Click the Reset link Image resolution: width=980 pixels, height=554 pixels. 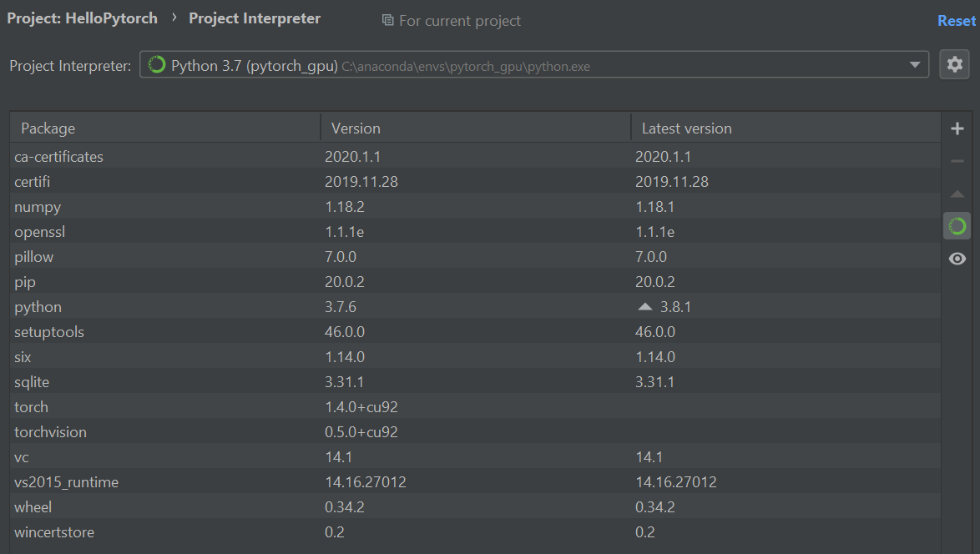click(957, 21)
